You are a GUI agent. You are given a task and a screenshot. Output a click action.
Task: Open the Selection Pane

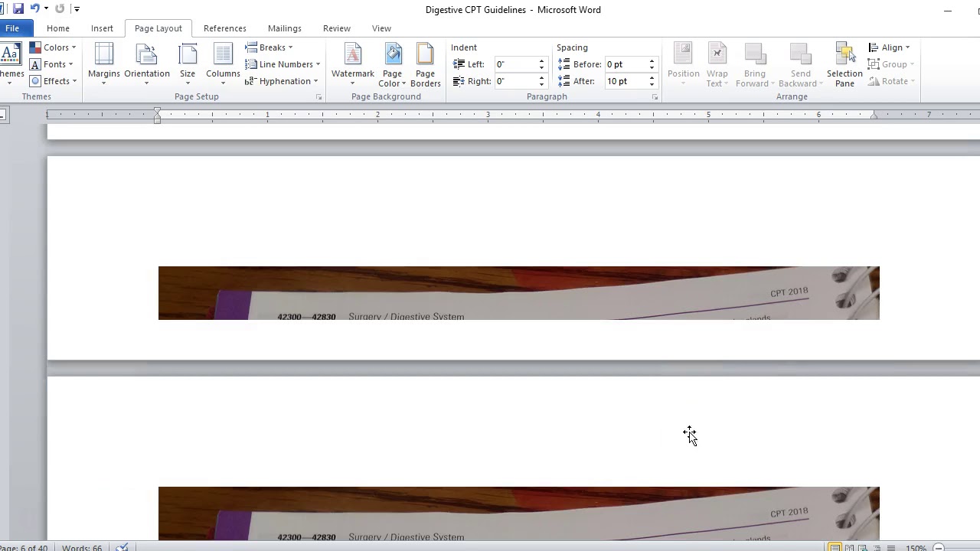(x=844, y=64)
